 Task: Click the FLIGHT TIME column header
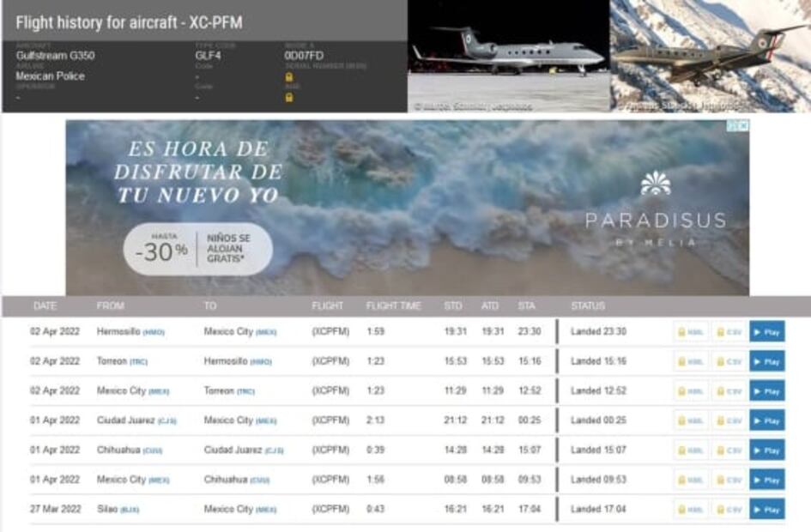[x=393, y=306]
